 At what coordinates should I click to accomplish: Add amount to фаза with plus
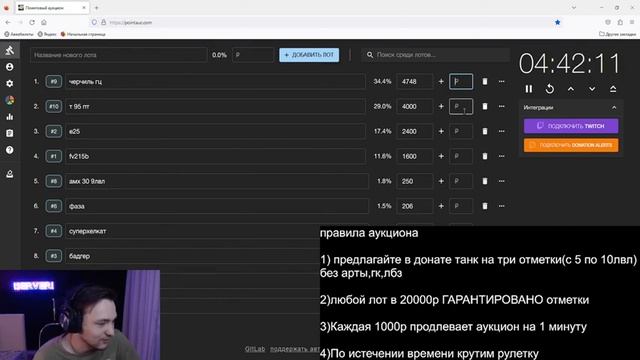tap(441, 206)
